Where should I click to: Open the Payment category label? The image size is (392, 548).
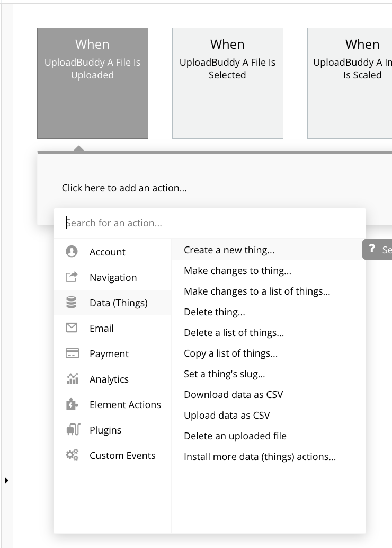(x=109, y=354)
